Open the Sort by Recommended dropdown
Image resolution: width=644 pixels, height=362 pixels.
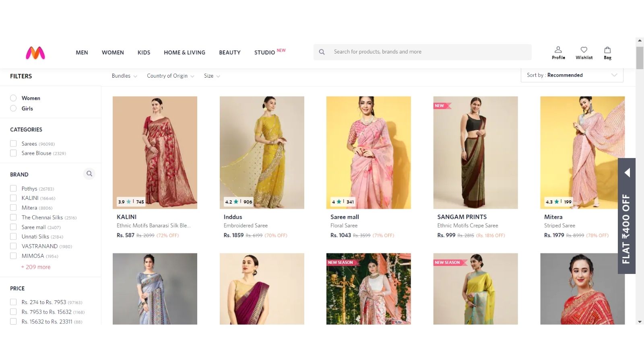coord(572,75)
